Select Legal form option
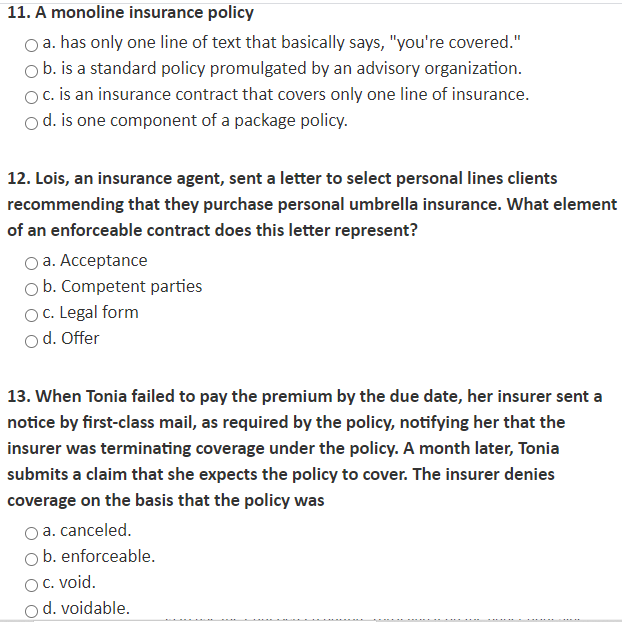The height and width of the screenshot is (622, 622). [x=31, y=315]
